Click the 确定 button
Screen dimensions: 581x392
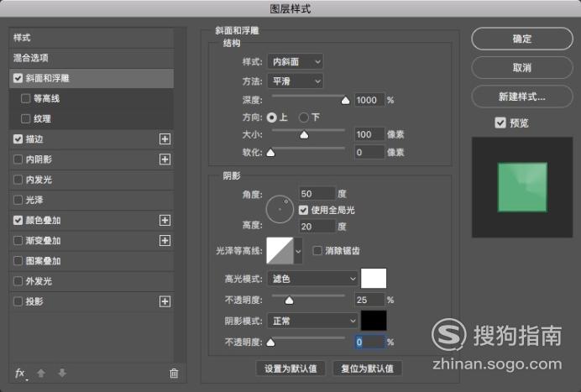522,39
